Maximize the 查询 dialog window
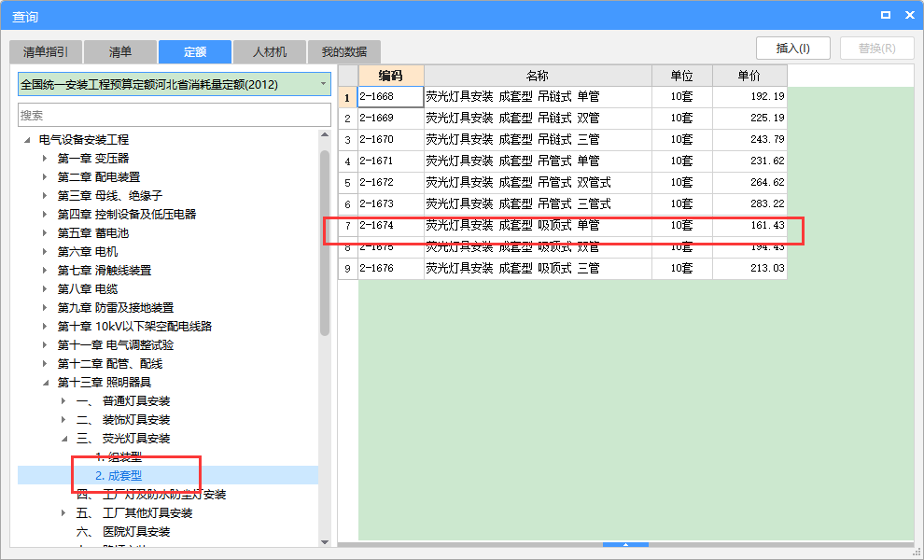The image size is (924, 560). tap(886, 15)
